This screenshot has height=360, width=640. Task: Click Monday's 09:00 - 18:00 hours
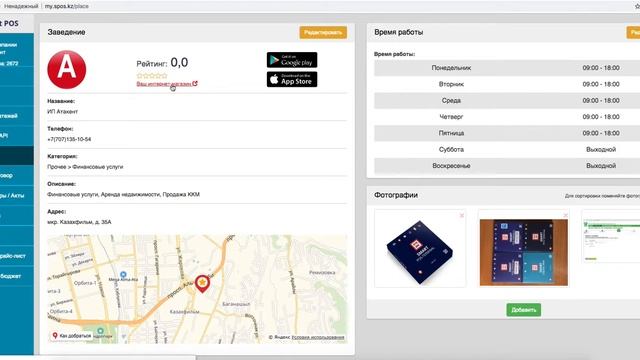coord(601,68)
